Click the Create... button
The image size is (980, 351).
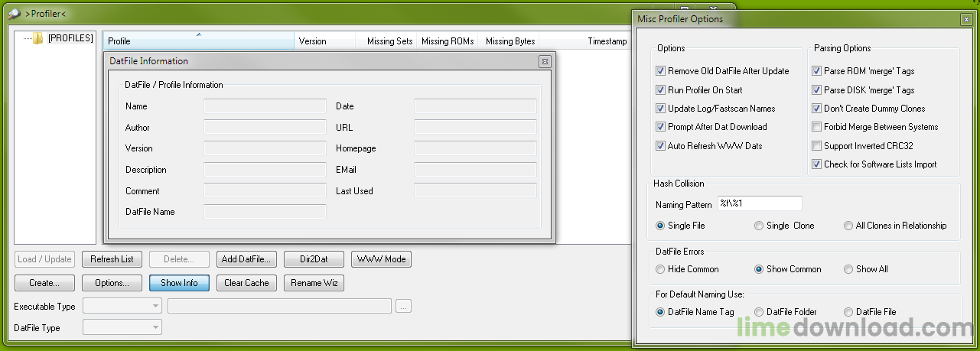(x=45, y=283)
